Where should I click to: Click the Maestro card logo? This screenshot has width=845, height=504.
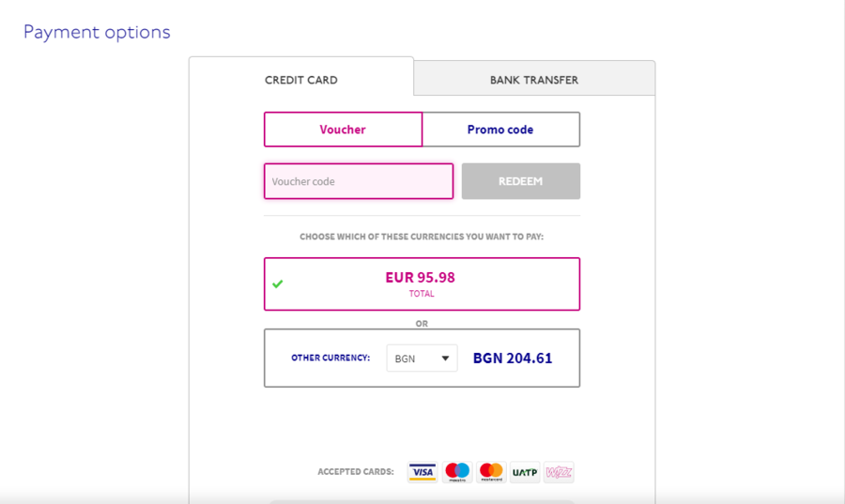click(x=457, y=472)
